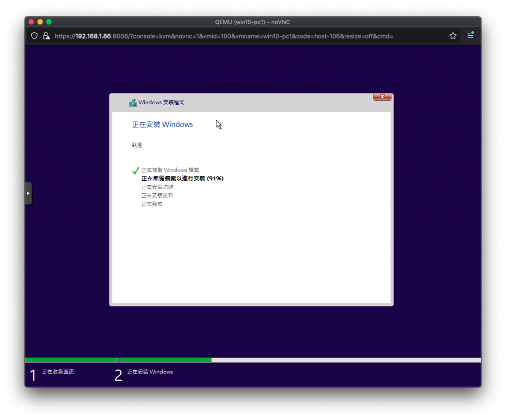This screenshot has height=420, width=506.
Task: Click the red macOS close button
Action: (x=31, y=22)
